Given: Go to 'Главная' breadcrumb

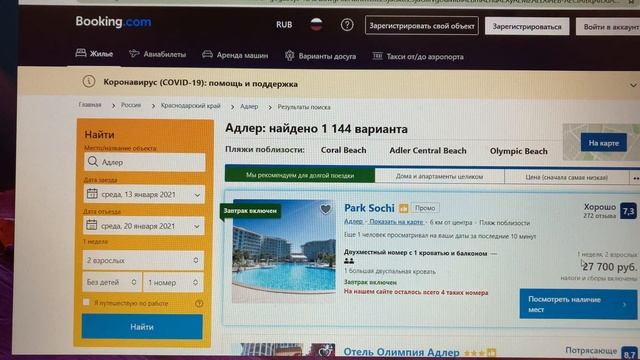Looking at the screenshot, I should point(90,104).
